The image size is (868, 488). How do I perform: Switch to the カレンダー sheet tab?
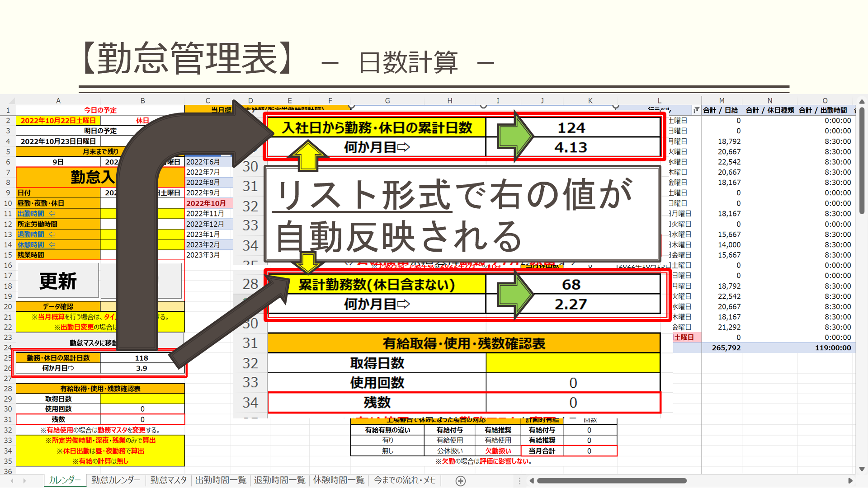click(65, 480)
